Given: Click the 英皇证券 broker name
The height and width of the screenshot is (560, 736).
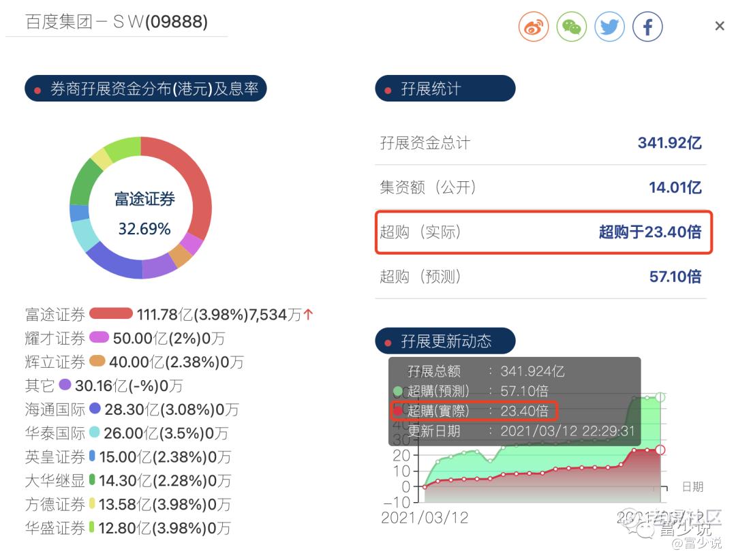Looking at the screenshot, I should pyautogui.click(x=55, y=456).
